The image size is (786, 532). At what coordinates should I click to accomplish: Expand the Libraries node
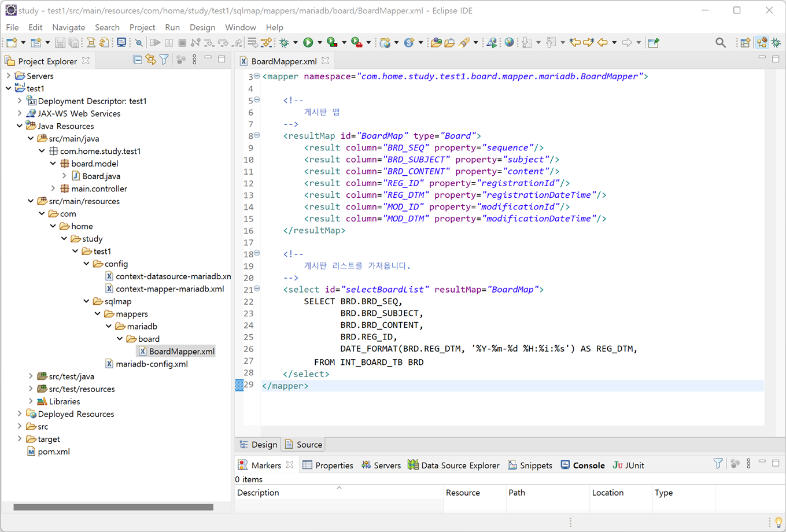31,401
